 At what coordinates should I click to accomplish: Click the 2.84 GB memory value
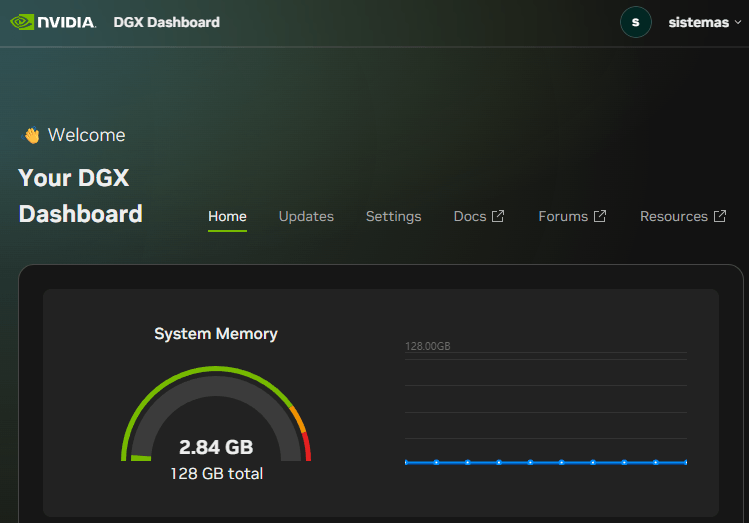coord(216,448)
